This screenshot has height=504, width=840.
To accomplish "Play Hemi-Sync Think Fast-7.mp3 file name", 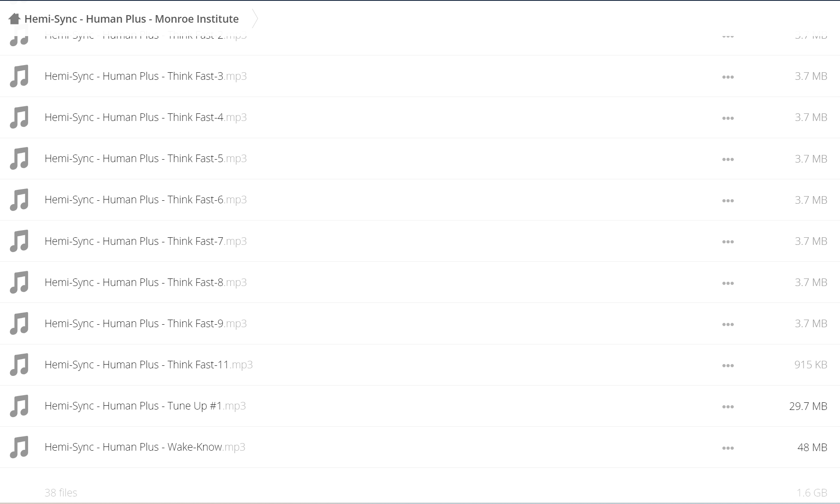I will 146,241.
